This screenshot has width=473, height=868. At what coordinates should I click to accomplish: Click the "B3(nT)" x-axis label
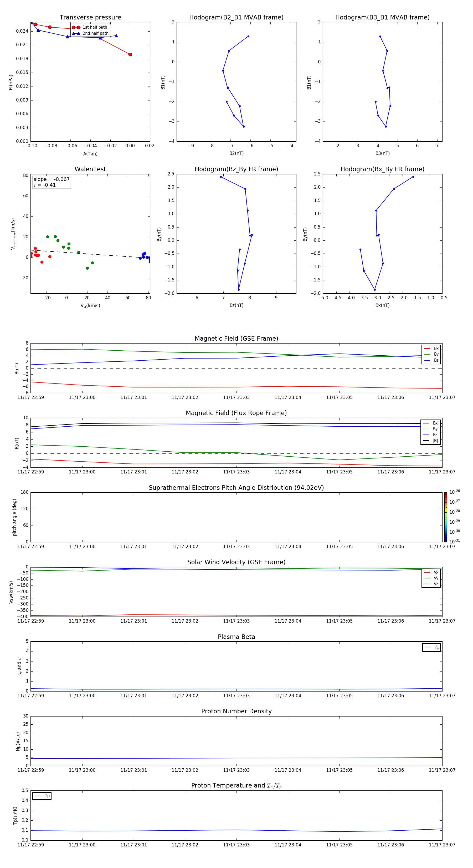(382, 153)
